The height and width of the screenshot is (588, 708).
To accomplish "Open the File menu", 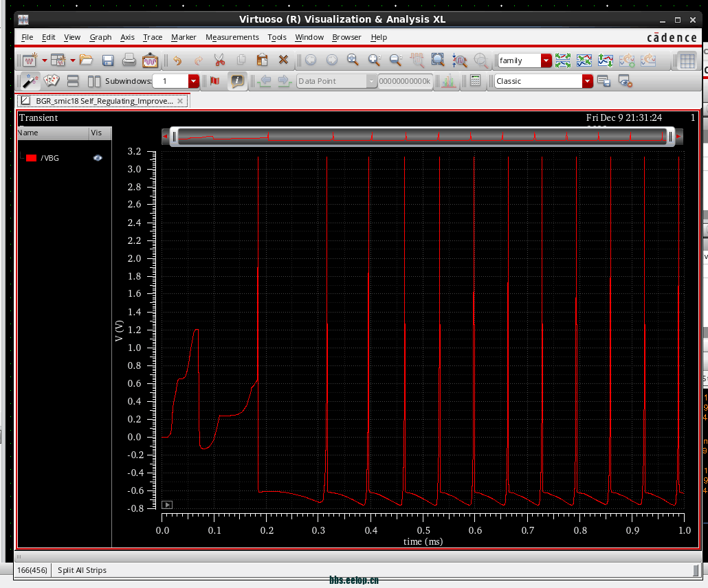I will click(x=27, y=37).
